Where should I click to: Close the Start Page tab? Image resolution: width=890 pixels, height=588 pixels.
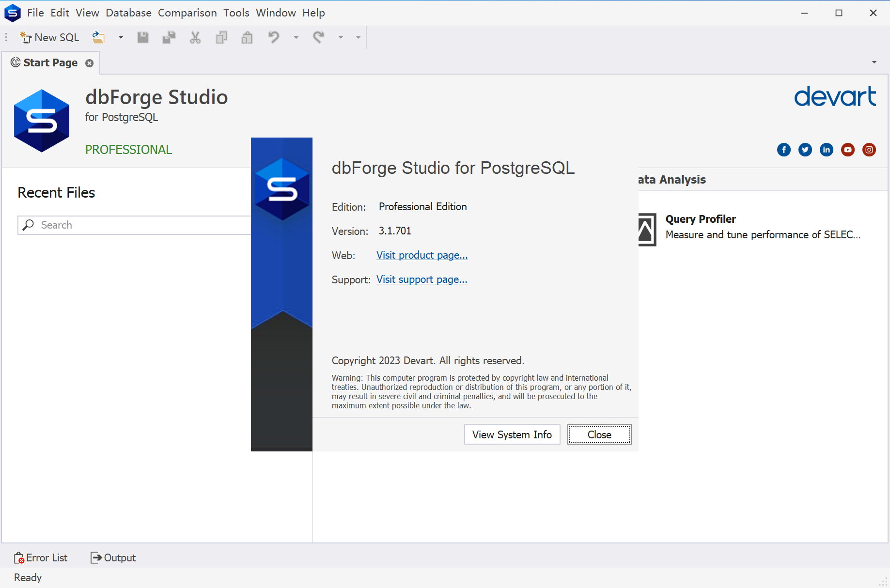pyautogui.click(x=89, y=63)
